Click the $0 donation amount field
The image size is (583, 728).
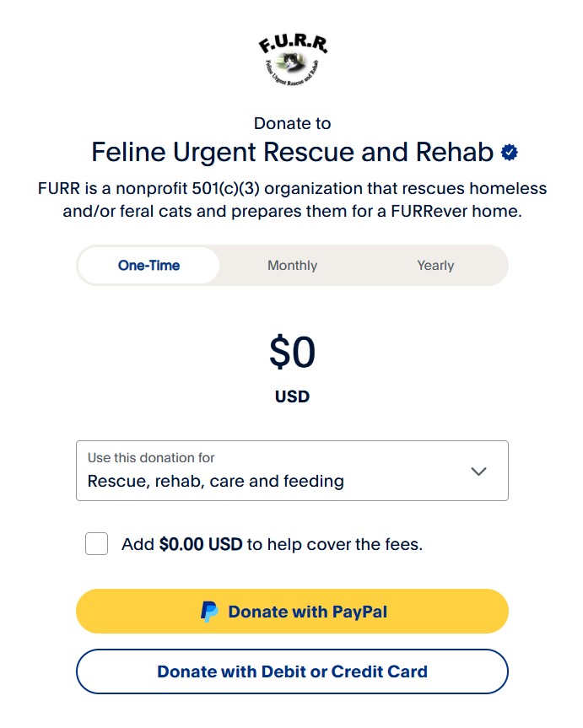(x=292, y=352)
